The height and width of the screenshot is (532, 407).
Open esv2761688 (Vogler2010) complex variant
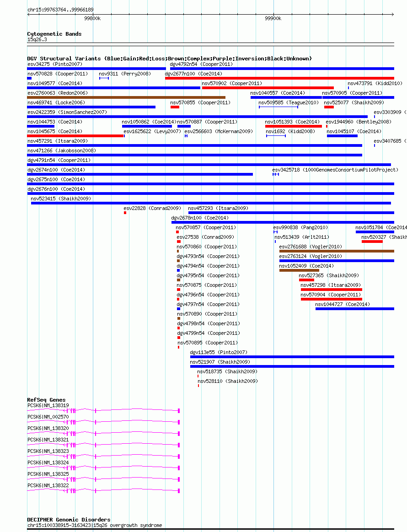point(311,247)
